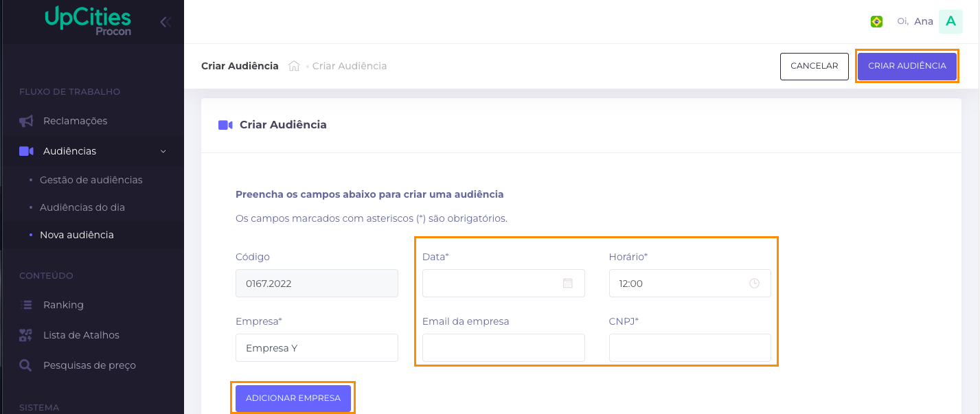The image size is (980, 414).
Task: Open the user avatar 'A' menu
Action: click(950, 21)
